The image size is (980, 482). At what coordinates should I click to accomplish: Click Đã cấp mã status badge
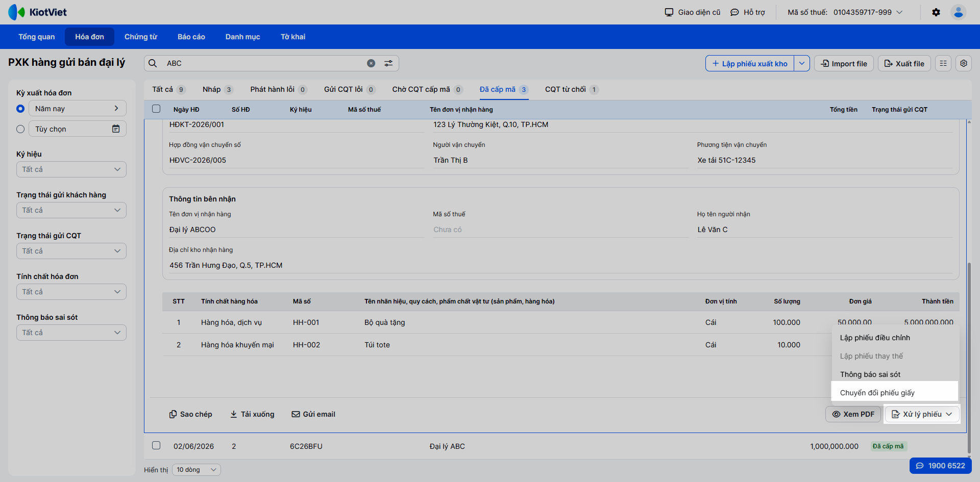click(x=888, y=446)
